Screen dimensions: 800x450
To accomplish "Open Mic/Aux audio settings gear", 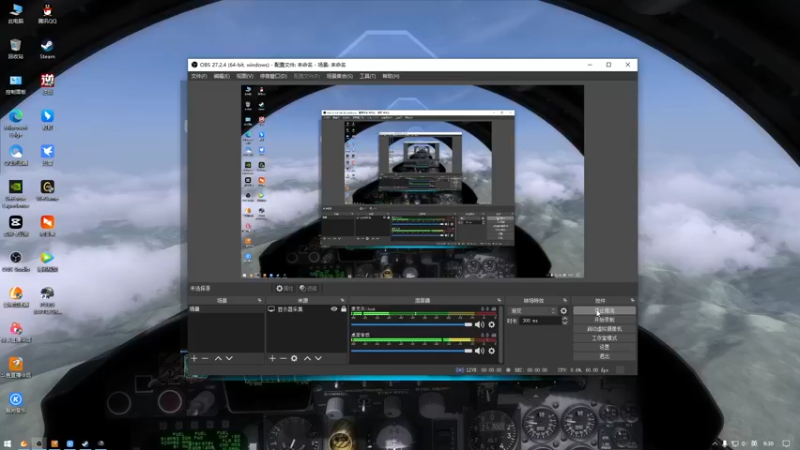I will click(492, 324).
